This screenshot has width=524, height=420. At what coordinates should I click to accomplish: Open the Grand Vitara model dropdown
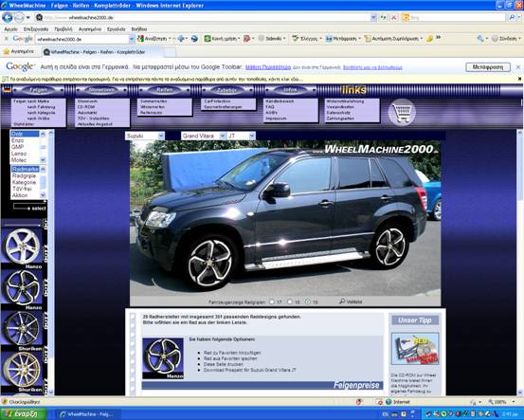point(203,136)
